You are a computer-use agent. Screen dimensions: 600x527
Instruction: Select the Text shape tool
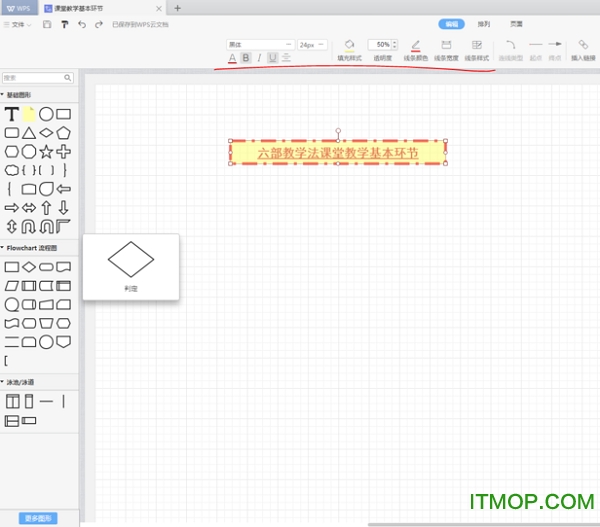click(12, 114)
